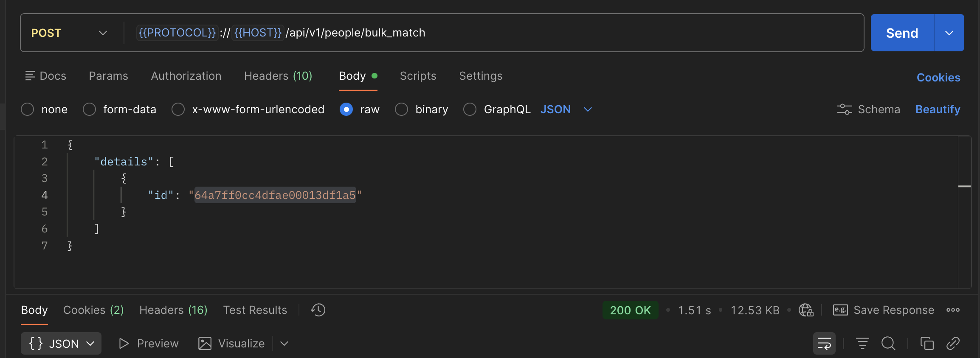The width and height of the screenshot is (980, 358).
Task: Click the Beautify link
Action: [x=938, y=109]
